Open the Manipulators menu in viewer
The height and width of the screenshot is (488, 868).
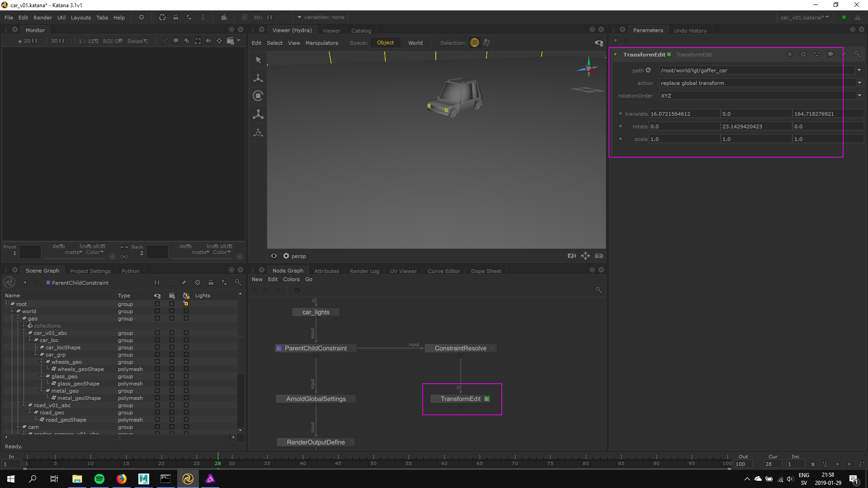322,43
